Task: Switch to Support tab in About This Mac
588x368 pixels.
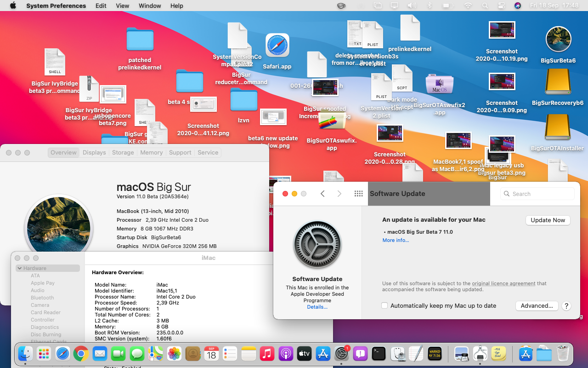Action: click(x=180, y=152)
